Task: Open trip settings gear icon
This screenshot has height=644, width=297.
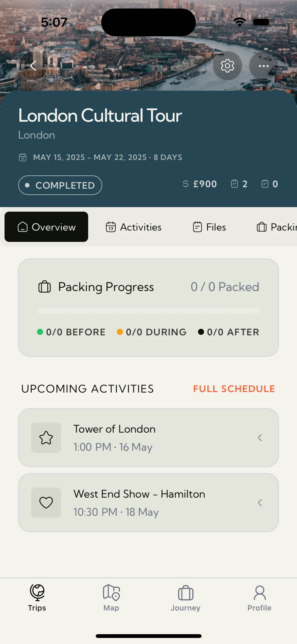Action: coord(227,66)
